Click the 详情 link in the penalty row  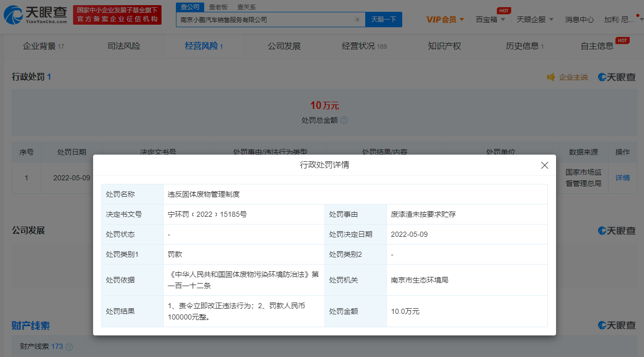622,178
